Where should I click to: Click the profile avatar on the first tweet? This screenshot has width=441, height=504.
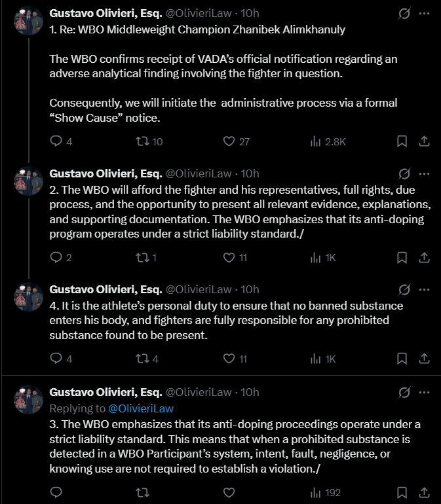pos(28,20)
